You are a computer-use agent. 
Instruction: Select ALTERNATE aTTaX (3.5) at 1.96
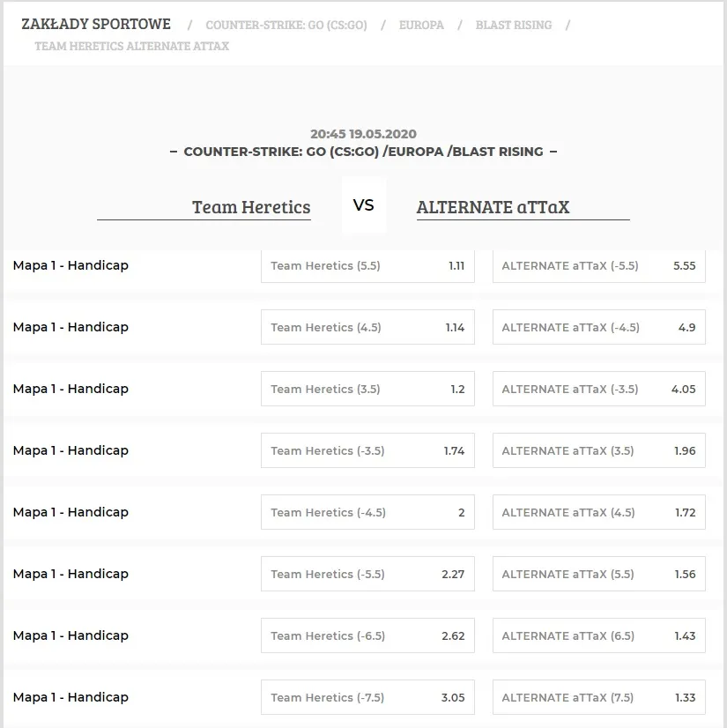(x=598, y=450)
